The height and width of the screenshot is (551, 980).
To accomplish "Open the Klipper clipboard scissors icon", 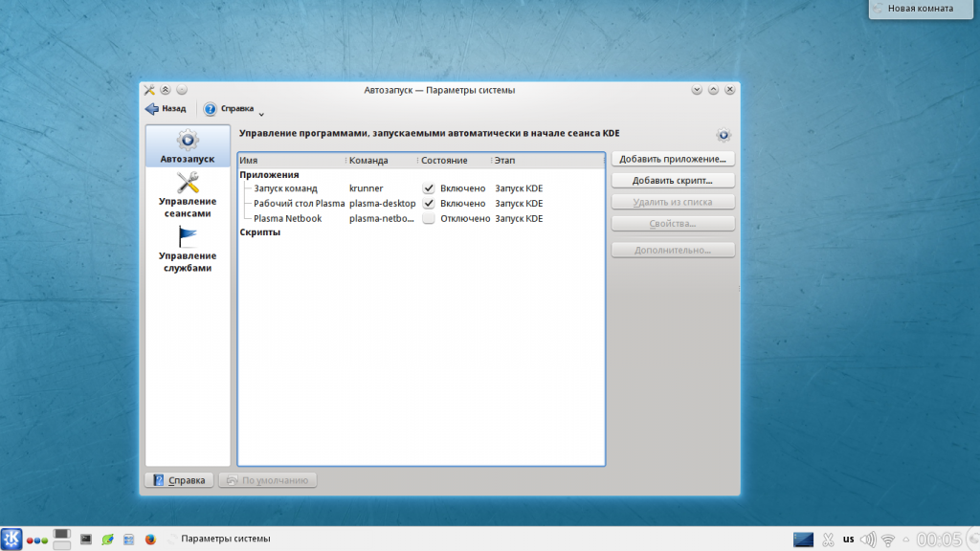I will 828,540.
